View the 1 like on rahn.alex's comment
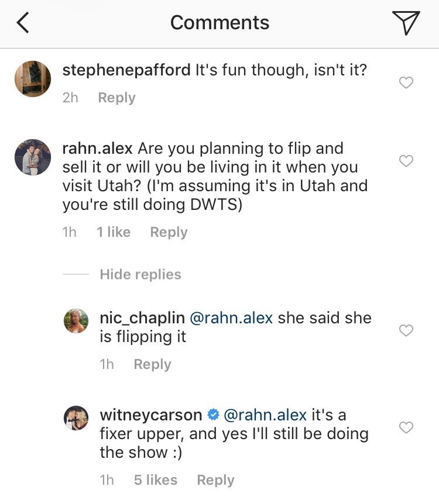439x504 pixels. click(114, 232)
